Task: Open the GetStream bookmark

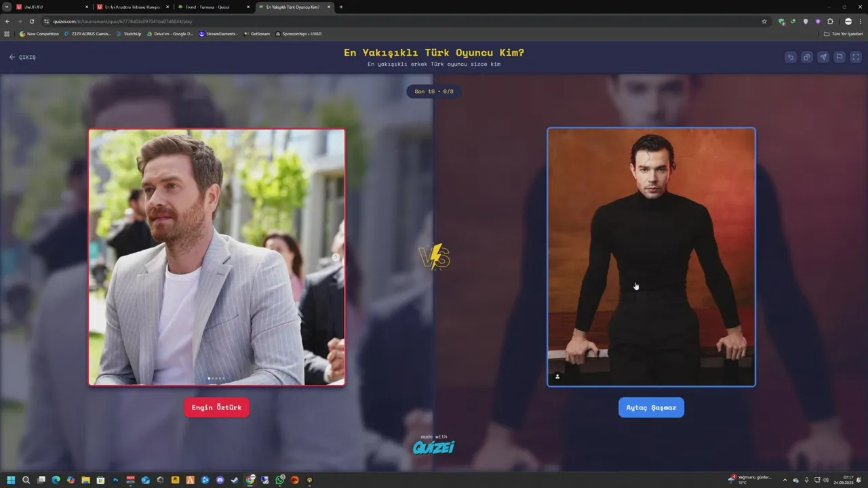Action: pyautogui.click(x=256, y=33)
